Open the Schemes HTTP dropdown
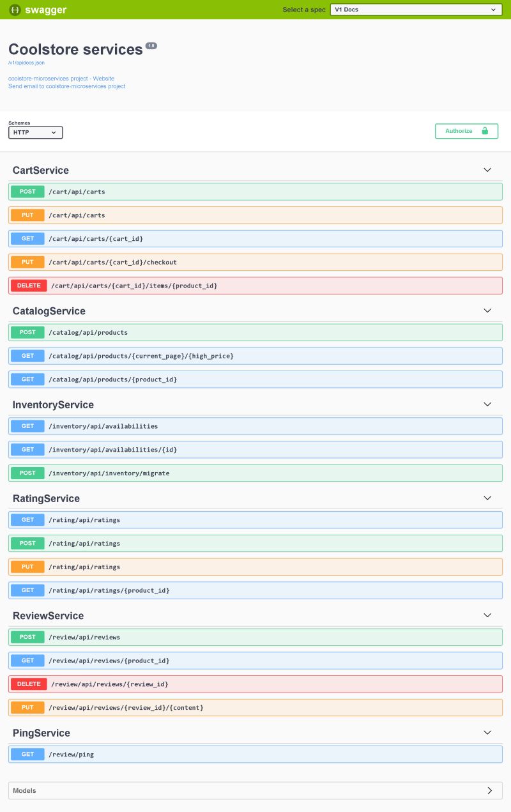This screenshot has height=812, width=511. [35, 132]
